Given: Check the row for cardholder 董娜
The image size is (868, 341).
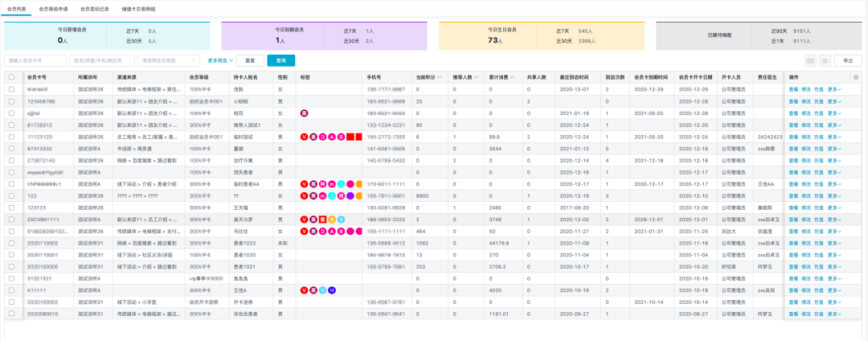Looking at the screenshot, I should (x=12, y=148).
